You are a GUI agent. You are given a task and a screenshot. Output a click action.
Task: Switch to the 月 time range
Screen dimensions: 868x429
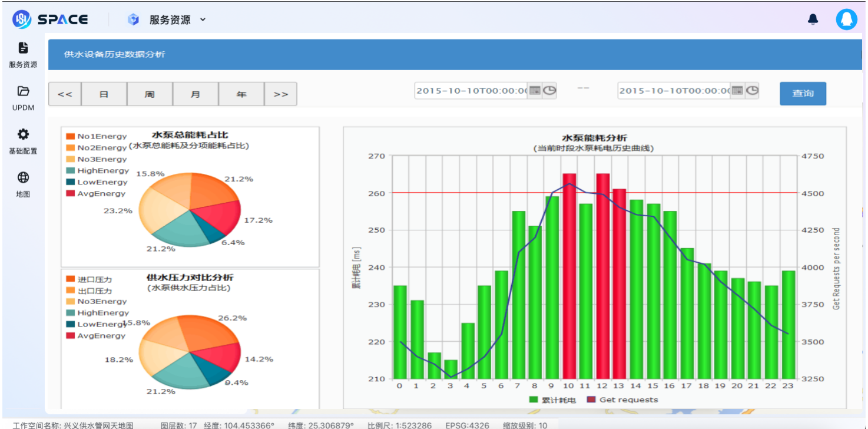coord(196,94)
